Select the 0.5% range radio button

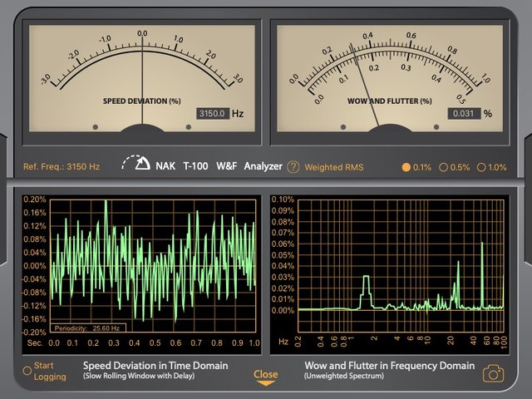tap(443, 167)
